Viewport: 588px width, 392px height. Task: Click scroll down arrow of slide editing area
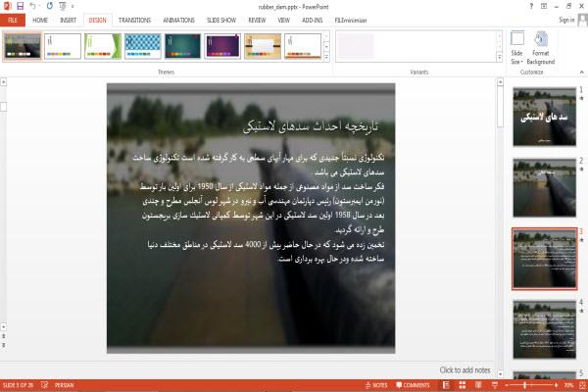(x=500, y=374)
